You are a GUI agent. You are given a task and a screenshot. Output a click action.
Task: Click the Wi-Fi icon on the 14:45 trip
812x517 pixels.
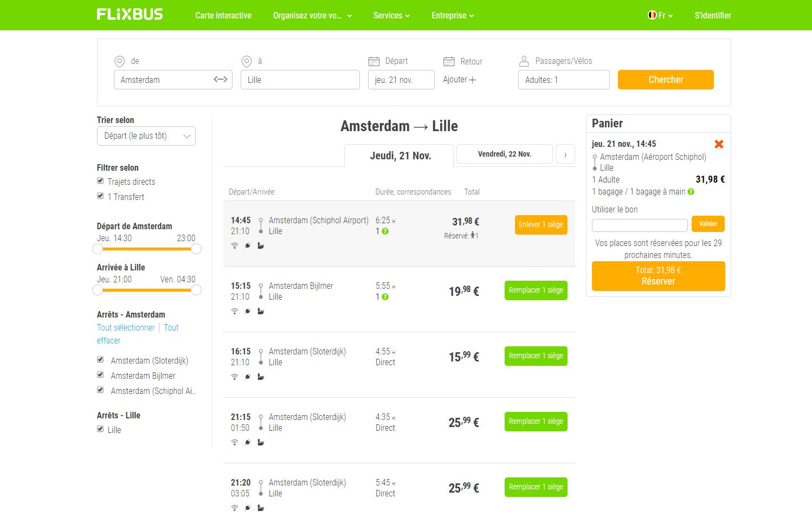coord(234,245)
